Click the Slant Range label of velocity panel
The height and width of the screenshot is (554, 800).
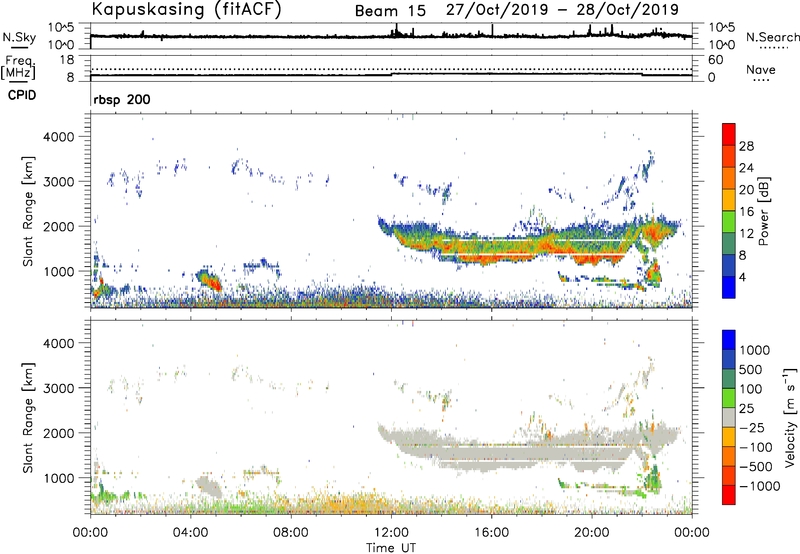28,417
